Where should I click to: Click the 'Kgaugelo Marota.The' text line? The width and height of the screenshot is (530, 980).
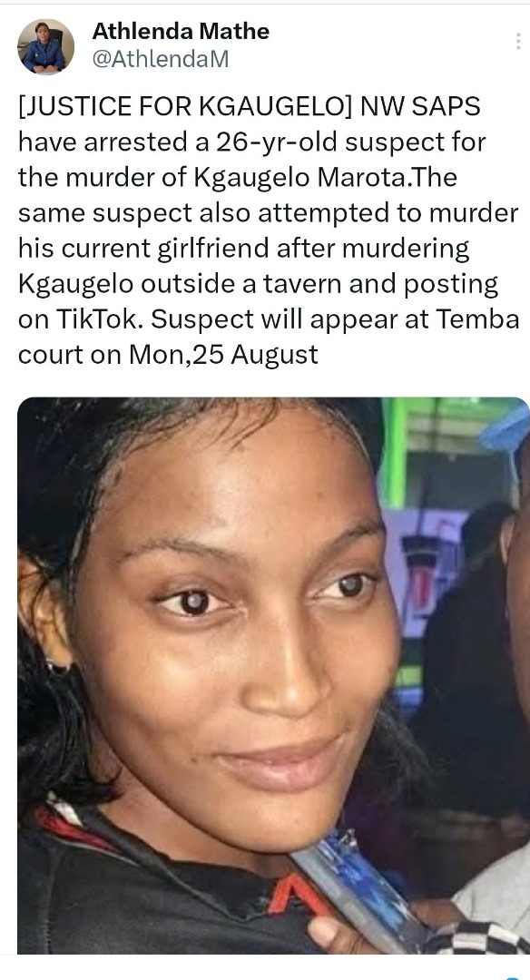[238, 178]
